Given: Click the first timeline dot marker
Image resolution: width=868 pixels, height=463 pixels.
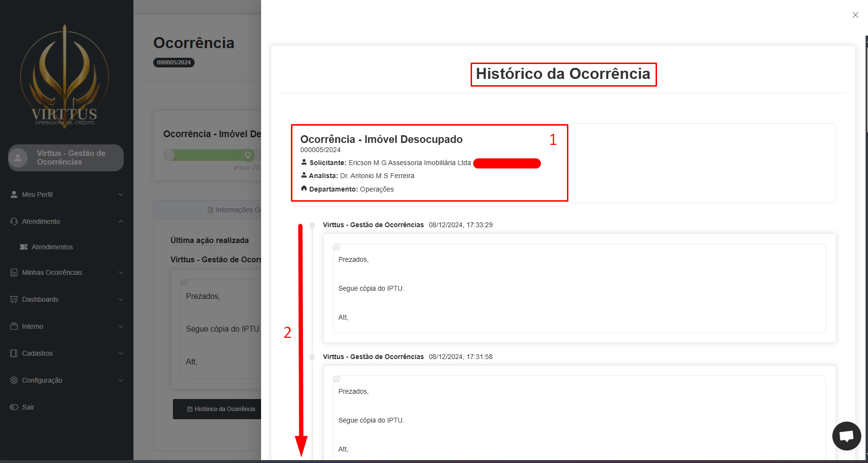Looking at the screenshot, I should (x=312, y=225).
